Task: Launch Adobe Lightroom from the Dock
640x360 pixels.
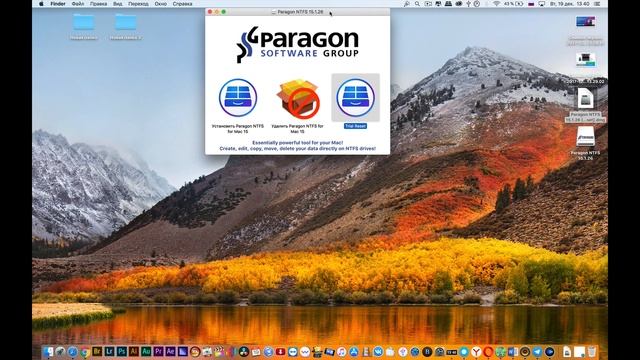Action: coord(109,351)
